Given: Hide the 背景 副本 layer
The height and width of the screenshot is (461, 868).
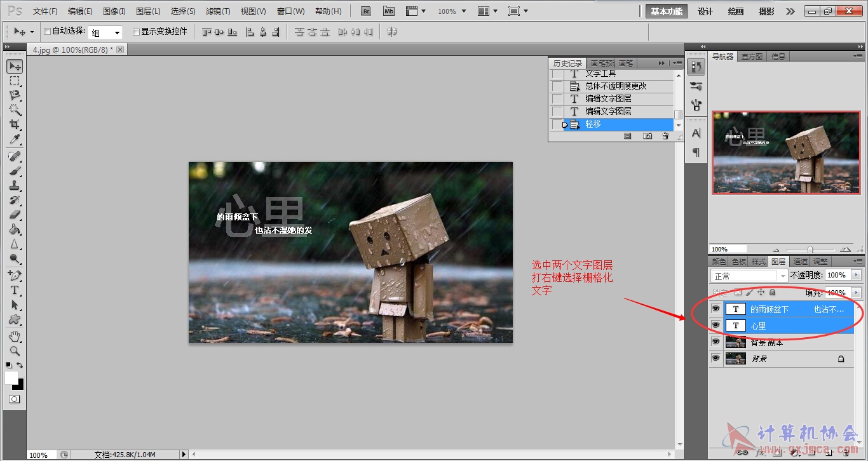Looking at the screenshot, I should coord(716,342).
